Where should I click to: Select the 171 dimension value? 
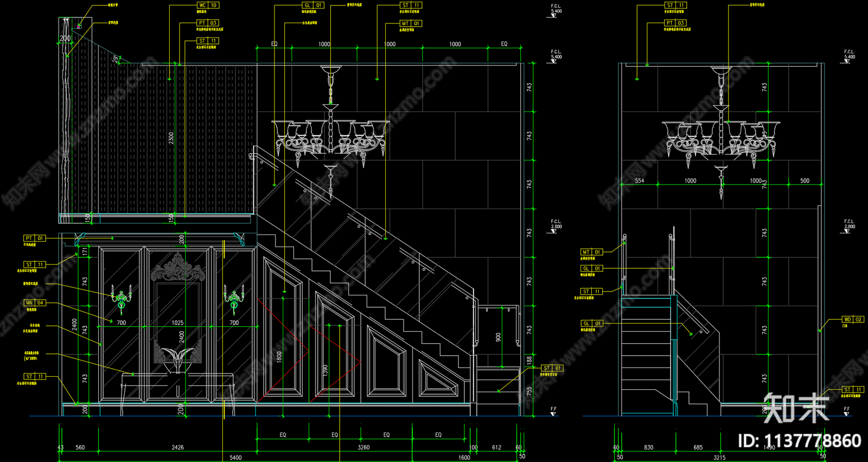click(85, 251)
